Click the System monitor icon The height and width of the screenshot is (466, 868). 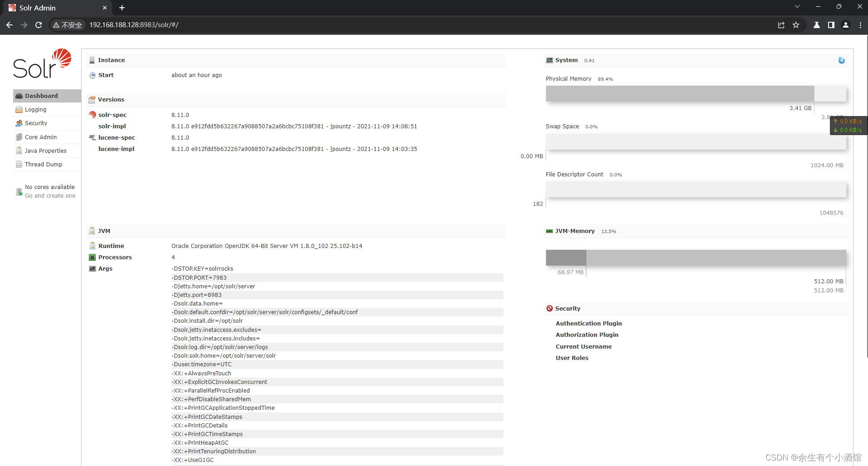point(550,60)
